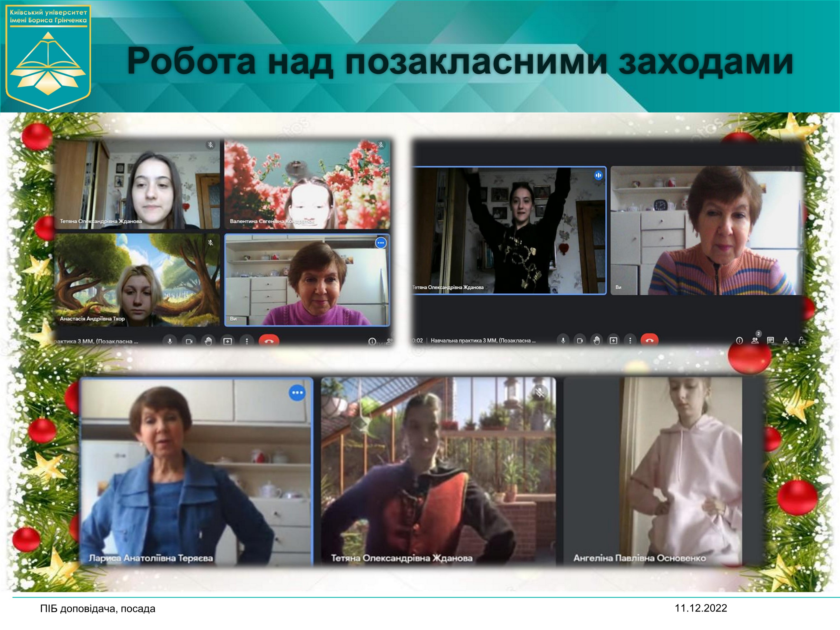Screen dimensions: 840x630
Task: Click red hang-up button in left meeting
Action: pos(269,341)
